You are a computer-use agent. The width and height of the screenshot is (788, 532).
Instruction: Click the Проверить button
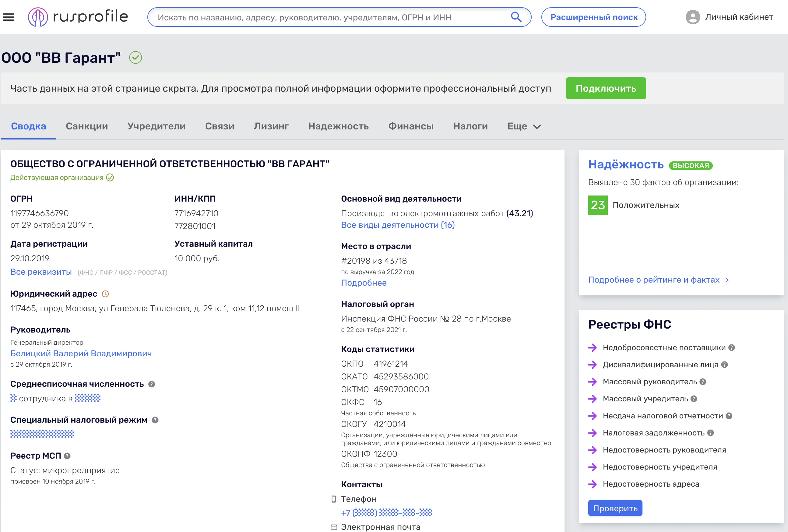pos(615,508)
